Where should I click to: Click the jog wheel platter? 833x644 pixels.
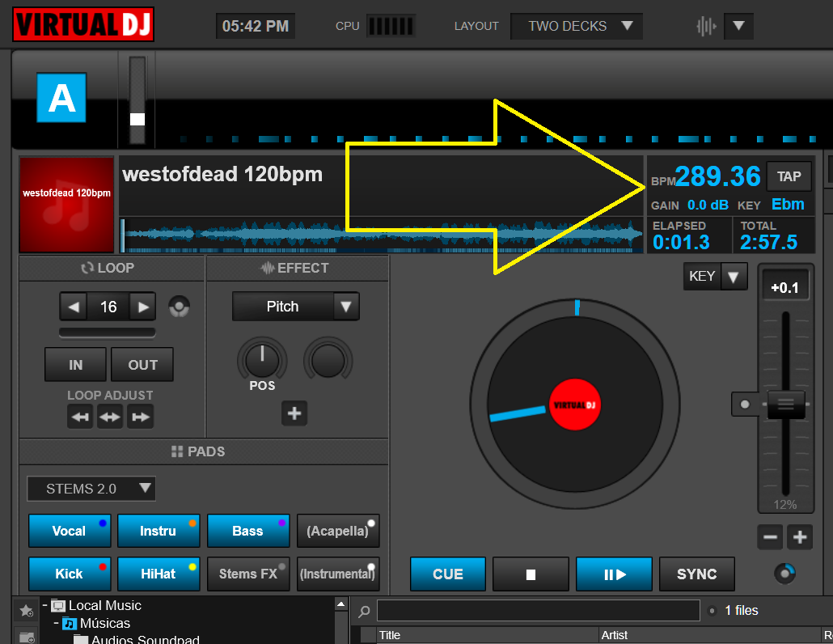pyautogui.click(x=575, y=405)
